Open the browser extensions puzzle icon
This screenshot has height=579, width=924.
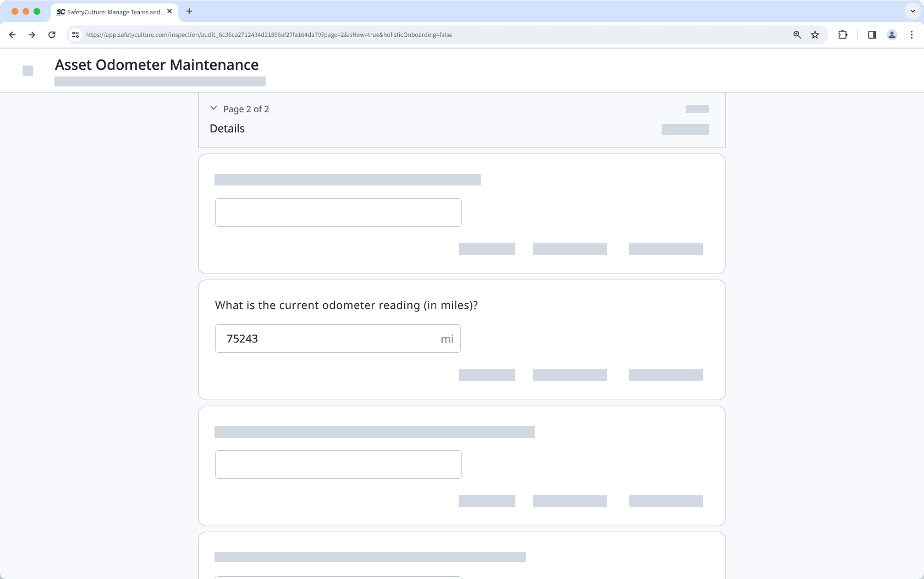[843, 35]
